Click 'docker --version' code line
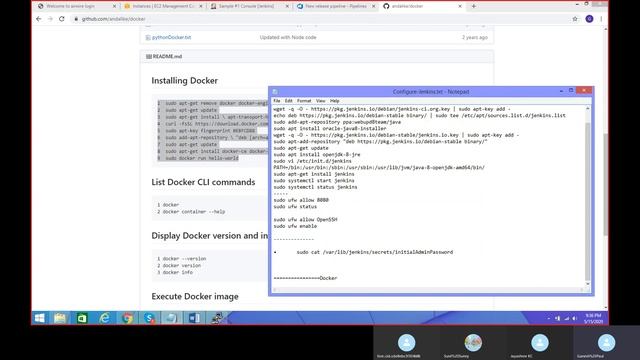 click(184, 258)
